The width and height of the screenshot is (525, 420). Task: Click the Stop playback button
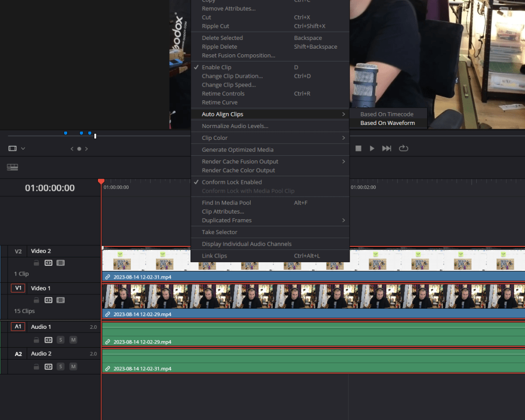click(358, 148)
